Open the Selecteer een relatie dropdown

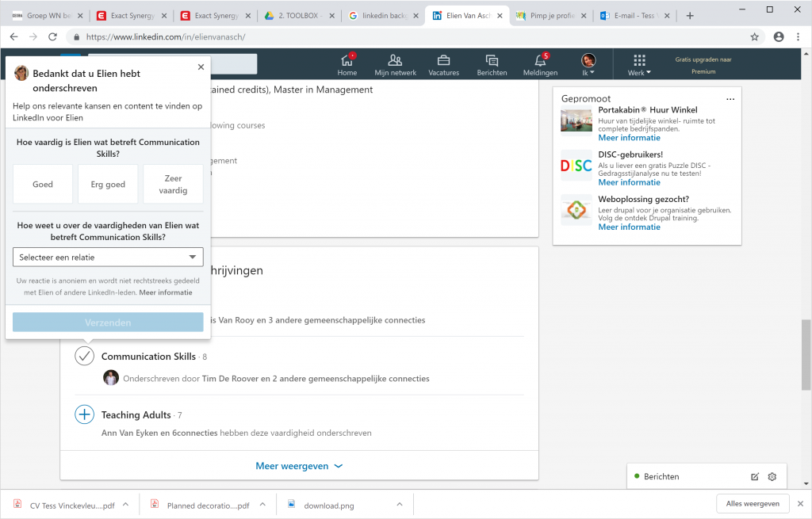pyautogui.click(x=108, y=258)
